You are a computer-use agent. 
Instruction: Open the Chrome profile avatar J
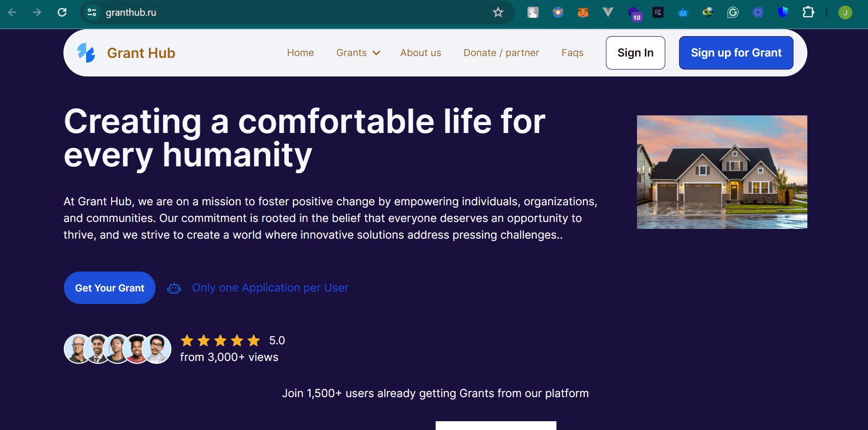[845, 13]
